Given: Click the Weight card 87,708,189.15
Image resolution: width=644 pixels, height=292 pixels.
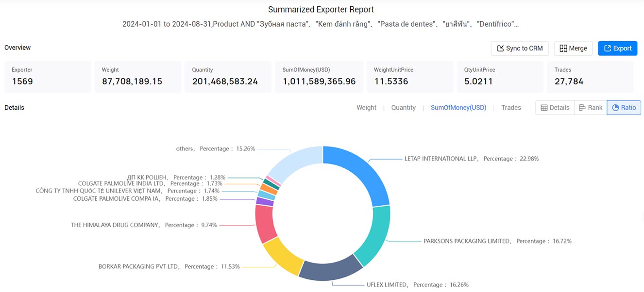Looking at the screenshot, I should (138, 77).
